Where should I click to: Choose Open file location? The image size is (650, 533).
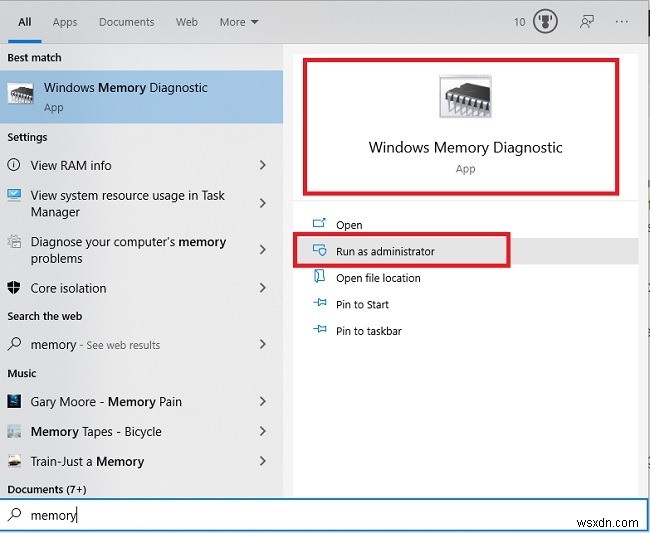[x=465, y=278]
